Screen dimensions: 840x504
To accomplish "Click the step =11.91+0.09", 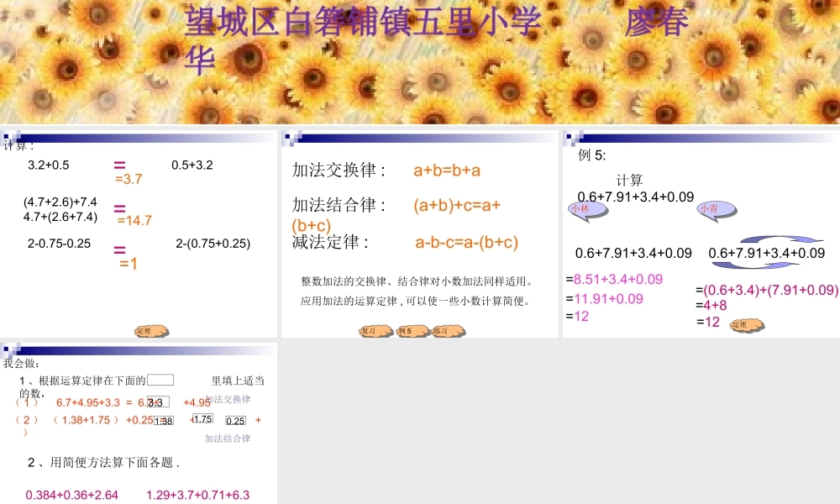I will [604, 299].
